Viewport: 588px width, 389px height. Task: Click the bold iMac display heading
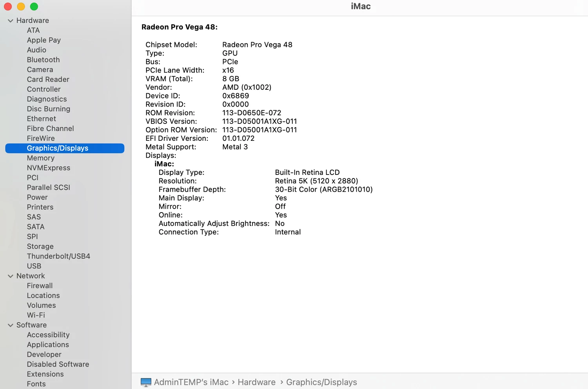coord(164,164)
